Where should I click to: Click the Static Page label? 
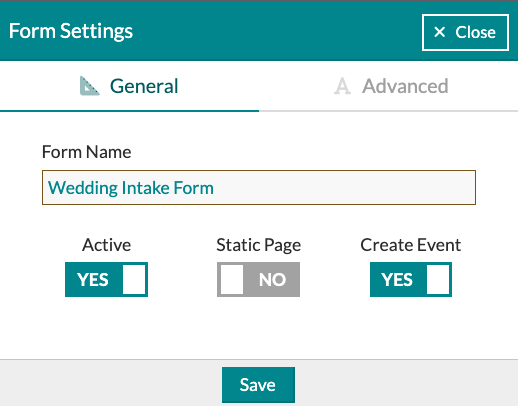pyautogui.click(x=259, y=246)
